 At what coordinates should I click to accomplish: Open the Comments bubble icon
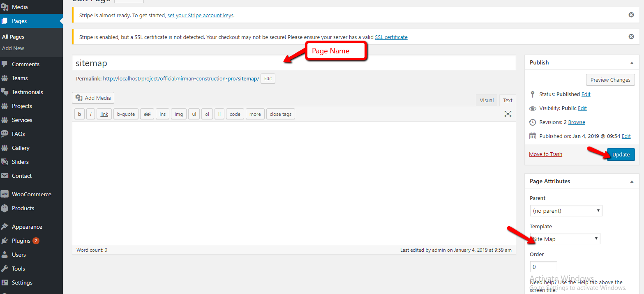(x=5, y=64)
